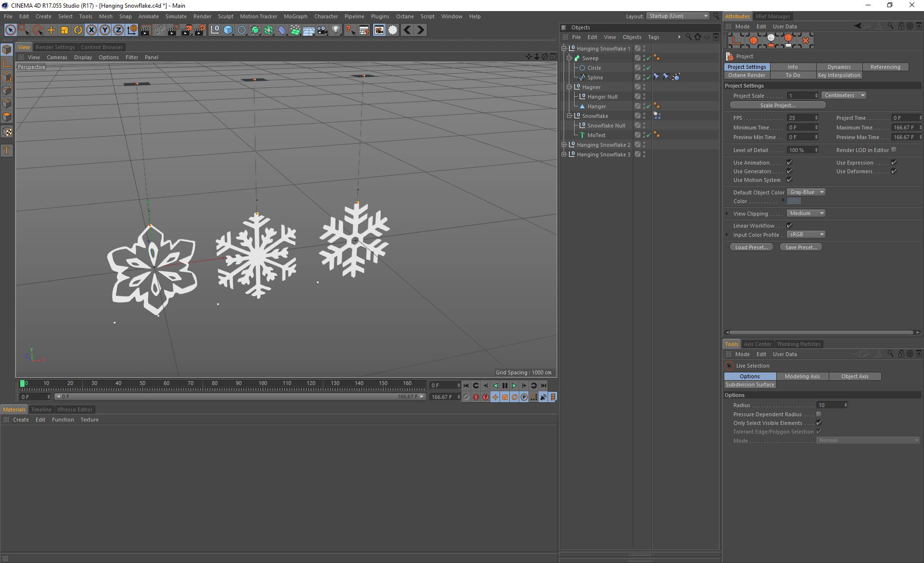Switch to the Dynamics tab
Screen dimensions: 924x563
(x=839, y=67)
